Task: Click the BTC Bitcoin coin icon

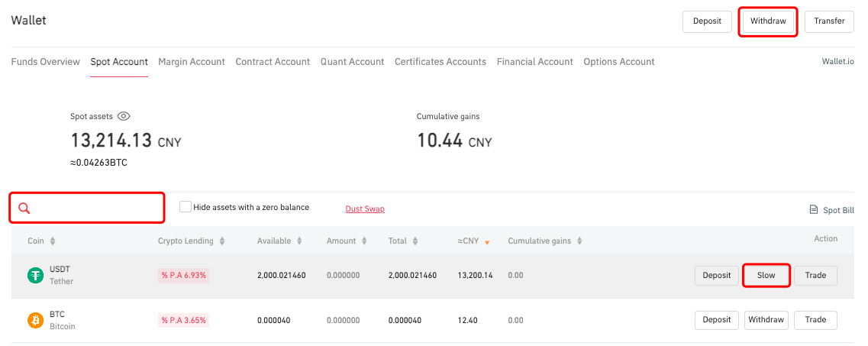Action: point(36,320)
